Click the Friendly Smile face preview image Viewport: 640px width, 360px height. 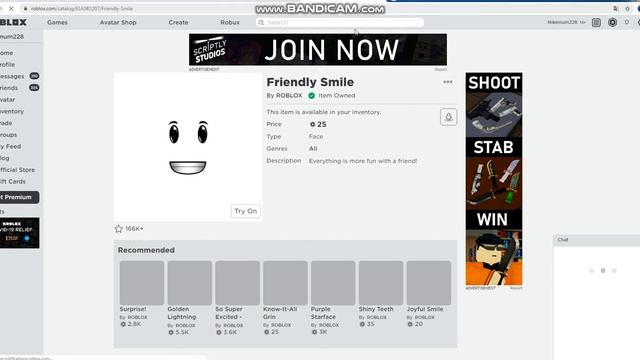(188, 147)
